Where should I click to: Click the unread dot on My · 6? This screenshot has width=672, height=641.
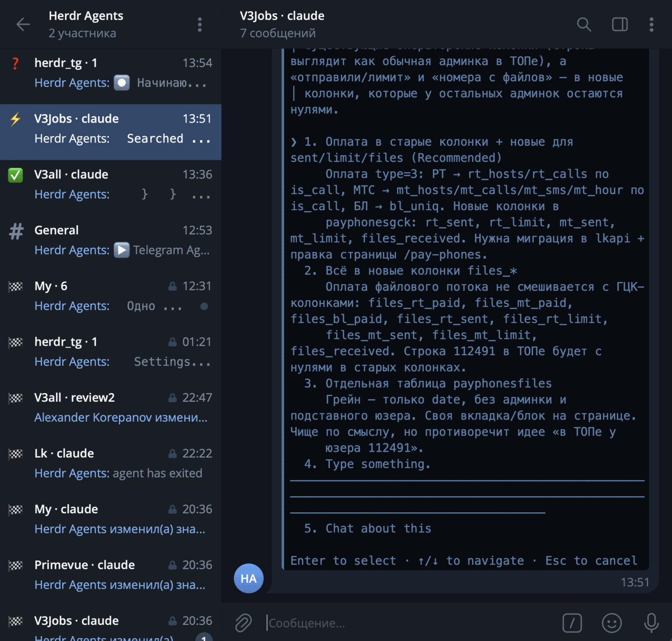[x=204, y=306]
